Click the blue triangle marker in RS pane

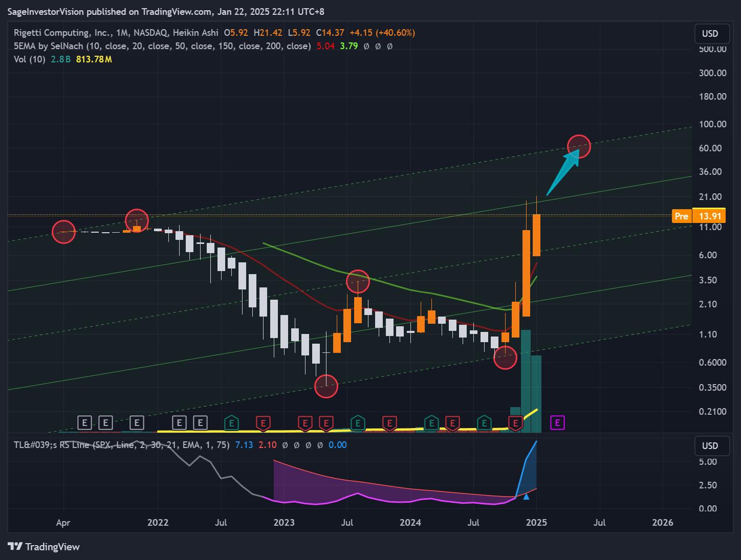click(x=526, y=496)
